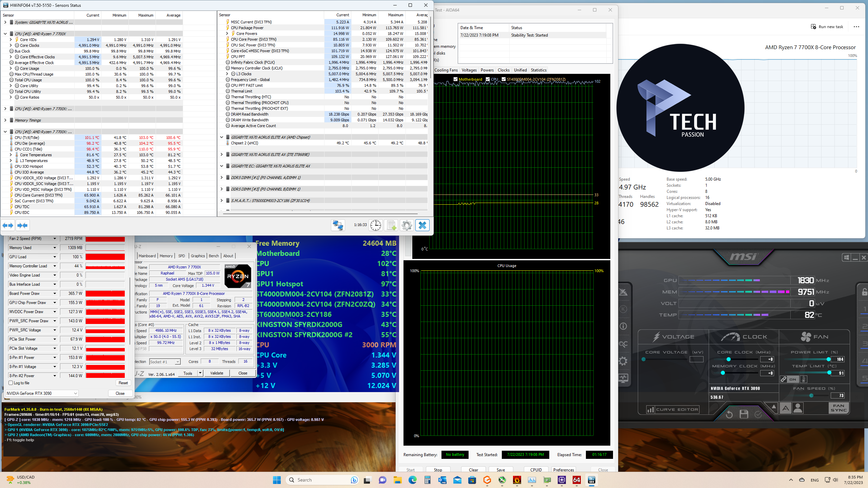Click HWiNFO expand columns arrows icon
Screen dimensions: 868x488
tap(8, 225)
